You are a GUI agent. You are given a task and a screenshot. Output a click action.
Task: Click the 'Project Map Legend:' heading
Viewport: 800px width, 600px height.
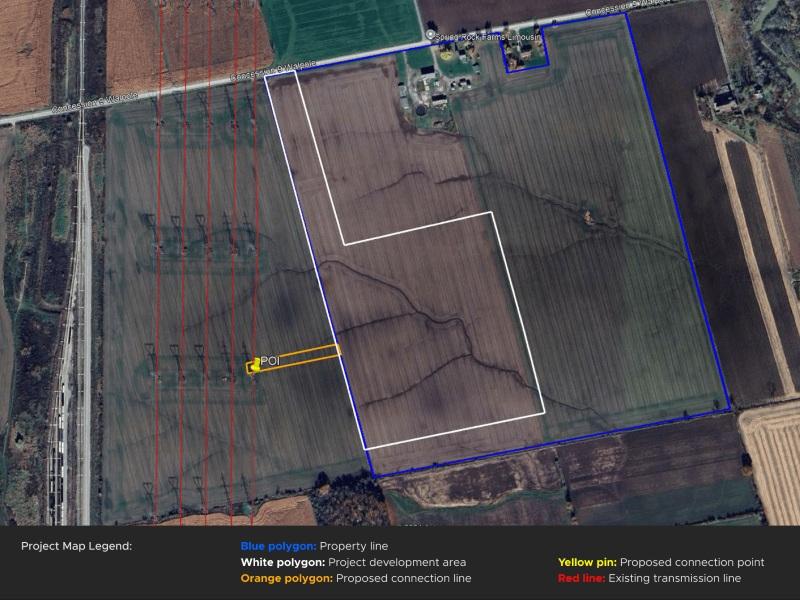[76, 546]
